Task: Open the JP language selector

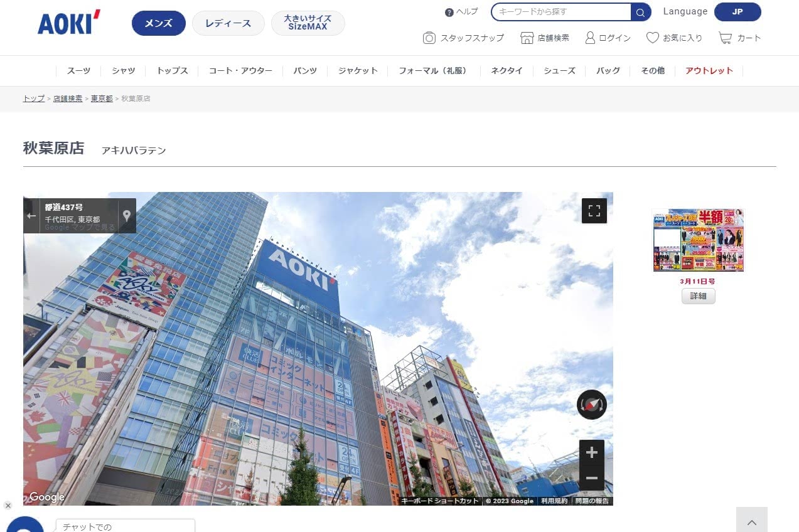Action: (x=737, y=12)
